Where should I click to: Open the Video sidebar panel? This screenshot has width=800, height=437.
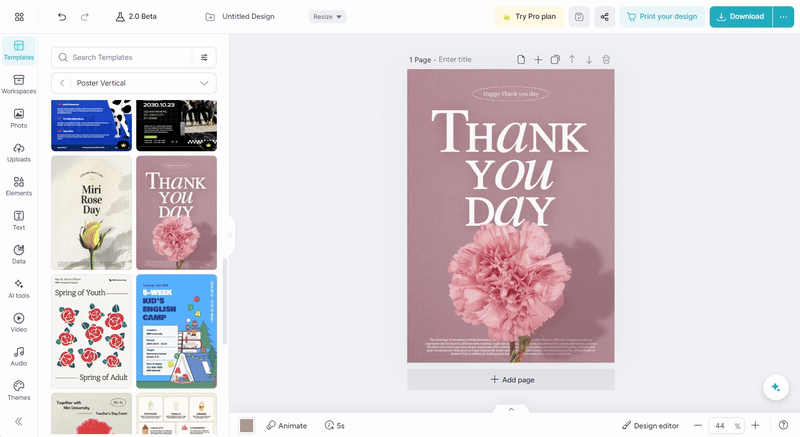(x=19, y=322)
